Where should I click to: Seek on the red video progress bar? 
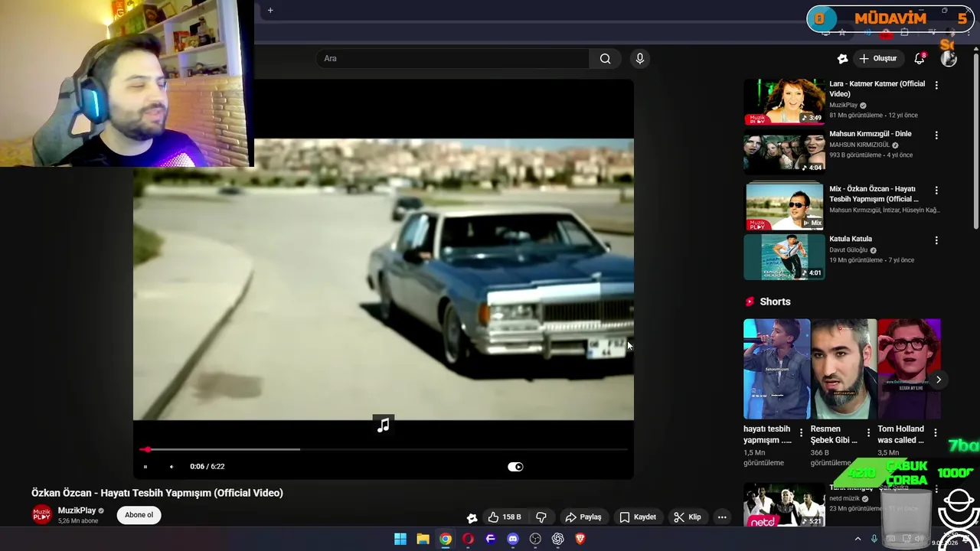click(x=383, y=450)
